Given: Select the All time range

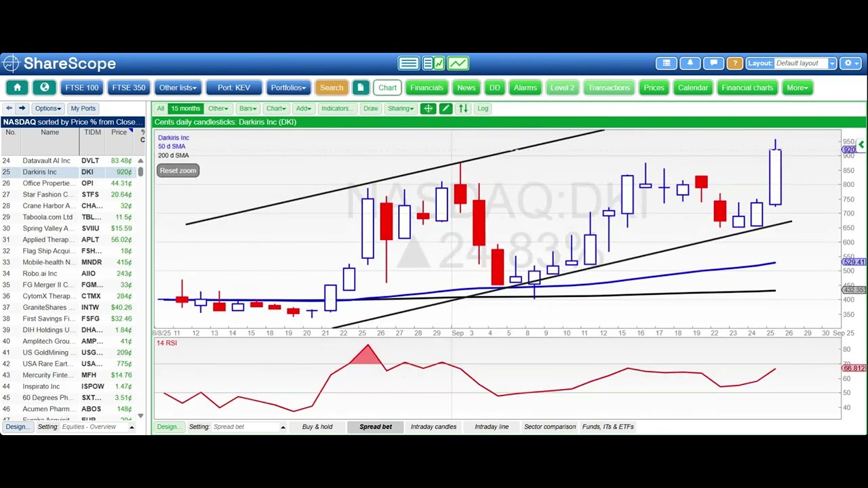Looking at the screenshot, I should 160,108.
